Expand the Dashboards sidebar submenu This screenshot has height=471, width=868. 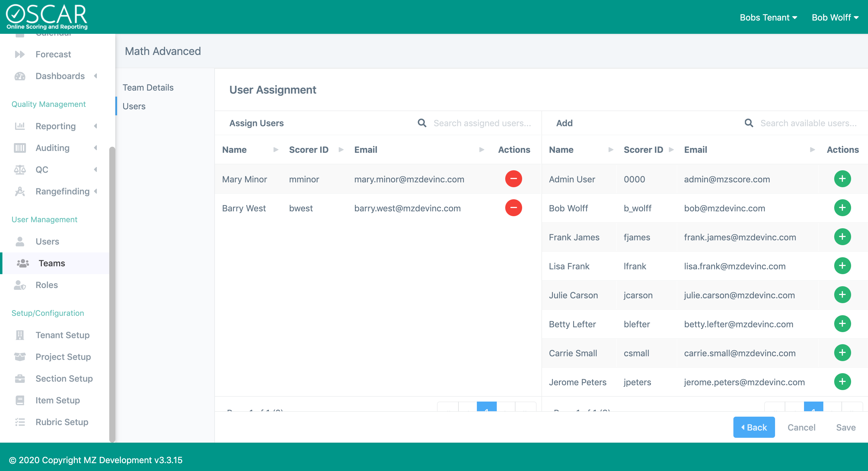[x=96, y=76]
